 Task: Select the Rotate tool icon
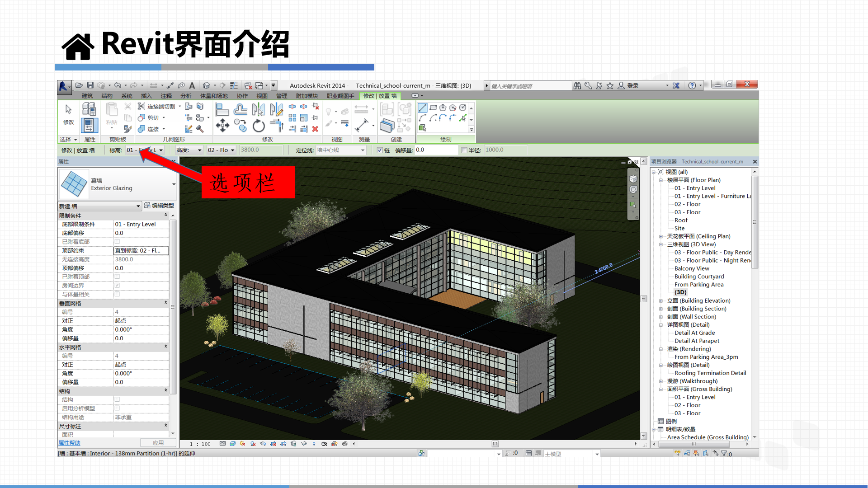point(259,126)
